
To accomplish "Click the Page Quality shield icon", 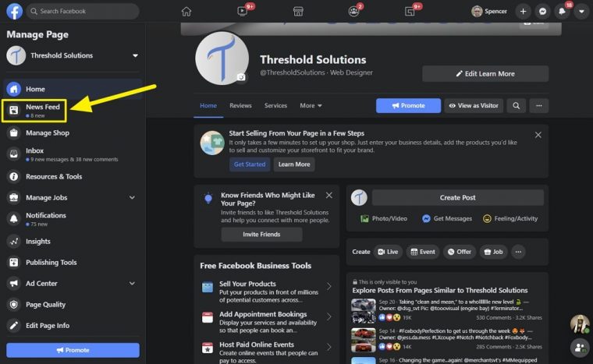I will click(13, 305).
